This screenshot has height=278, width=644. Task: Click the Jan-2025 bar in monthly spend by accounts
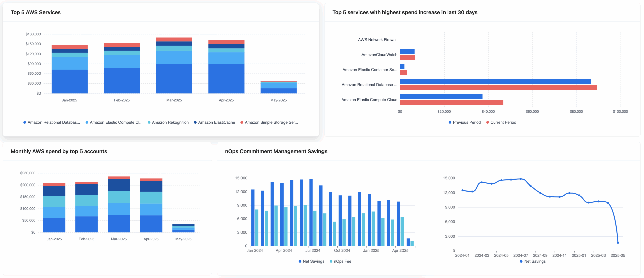pos(54,208)
